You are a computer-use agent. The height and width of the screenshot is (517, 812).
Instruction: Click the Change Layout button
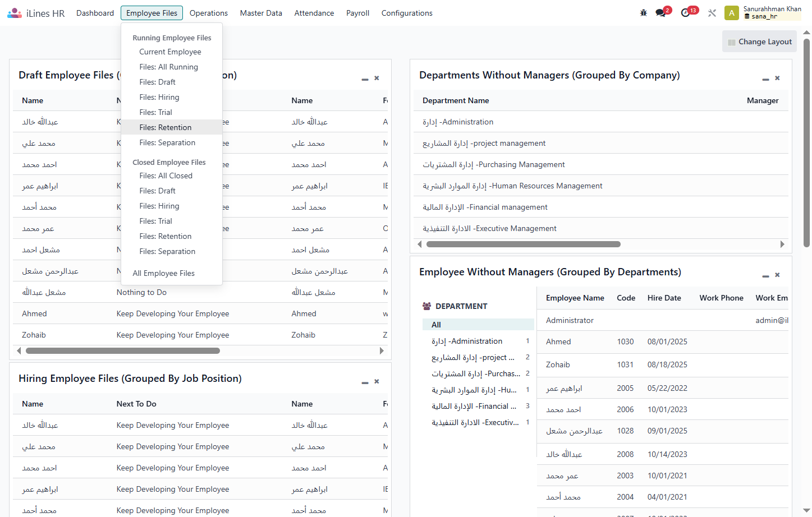(759, 41)
